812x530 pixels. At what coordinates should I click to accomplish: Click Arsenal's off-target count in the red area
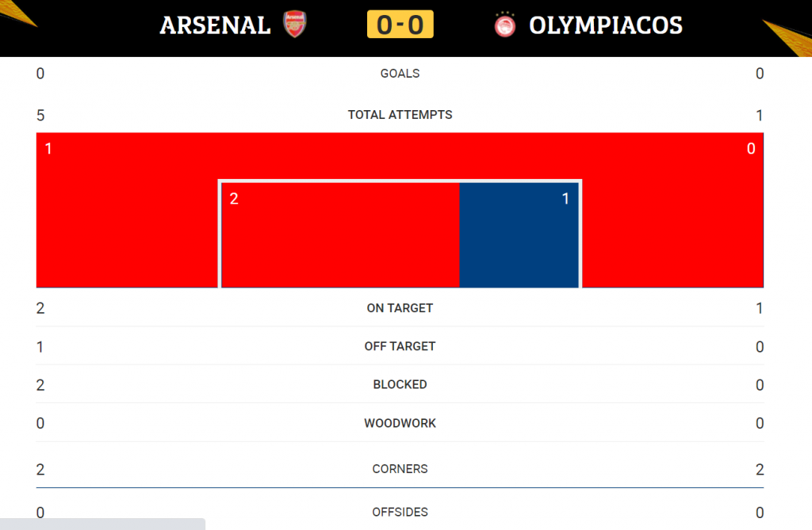(x=48, y=149)
